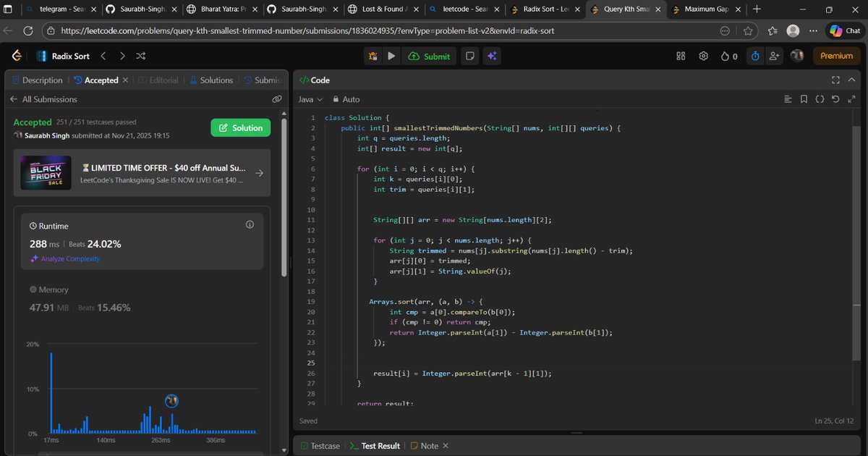Open Copilot Chat in browser
The width and height of the screenshot is (868, 456).
pyautogui.click(x=843, y=31)
